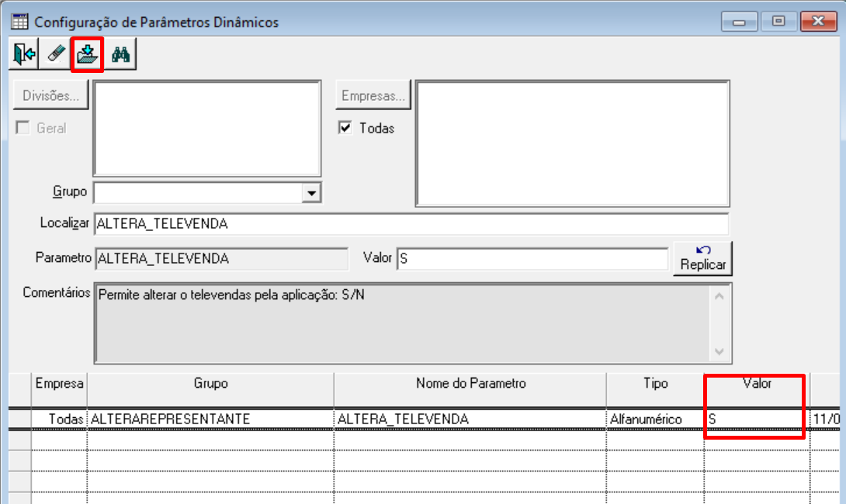Viewport: 846px width, 504px height.
Task: Click the Empresas list box
Action: click(x=573, y=143)
